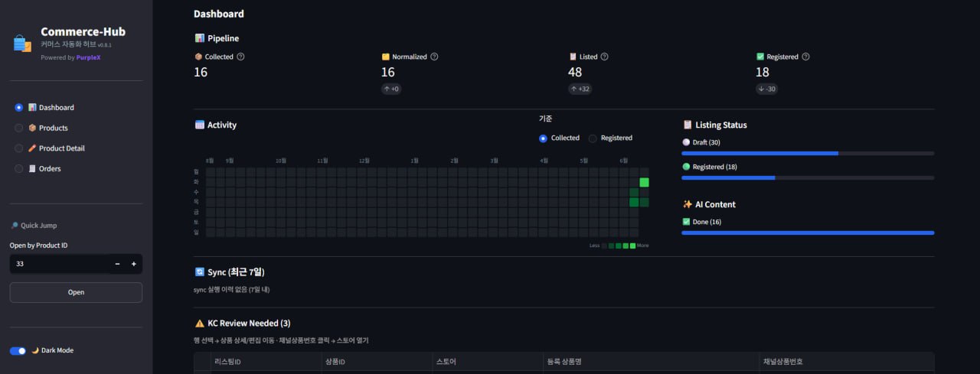Click the Draft (30) progress bar
Screen dimensions: 980x374
pyautogui.click(x=808, y=153)
